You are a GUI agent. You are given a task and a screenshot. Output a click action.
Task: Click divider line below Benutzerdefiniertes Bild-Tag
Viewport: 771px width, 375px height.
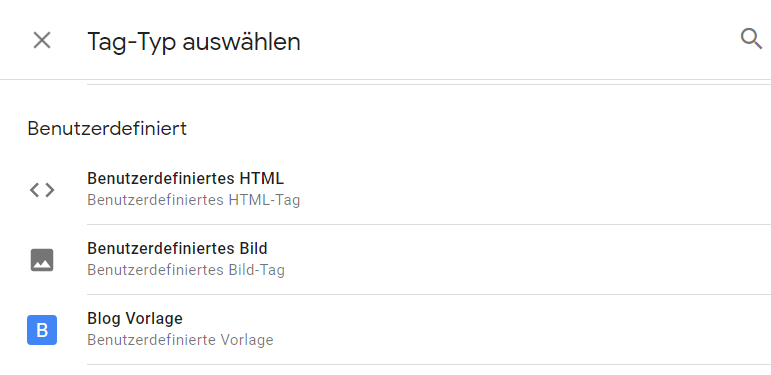click(x=429, y=294)
